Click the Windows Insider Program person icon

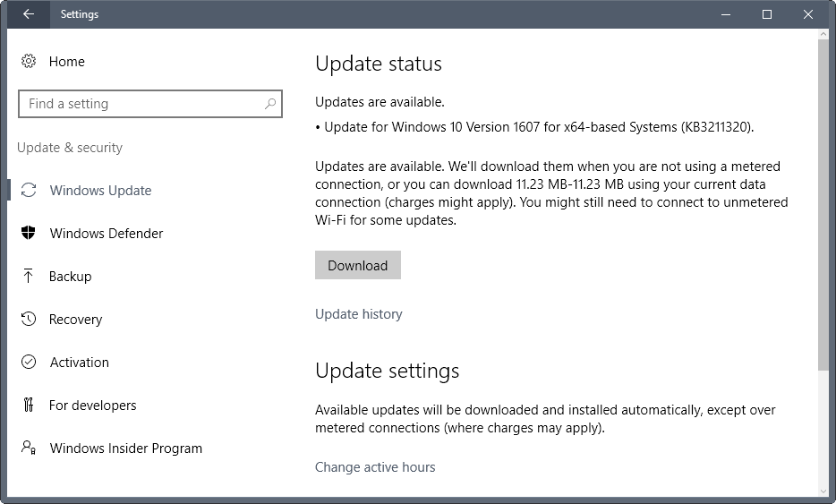[x=29, y=447]
